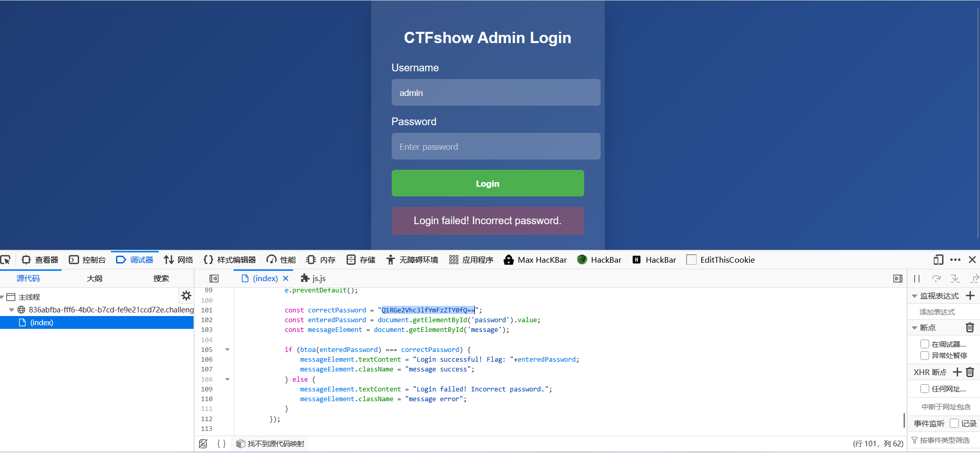Toggle the breakpoints pane collapse icon
Image resolution: width=980 pixels, height=453 pixels.
coord(897,279)
